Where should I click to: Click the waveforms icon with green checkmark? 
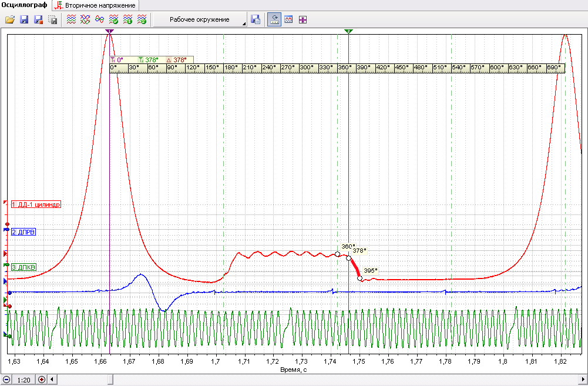click(x=113, y=19)
